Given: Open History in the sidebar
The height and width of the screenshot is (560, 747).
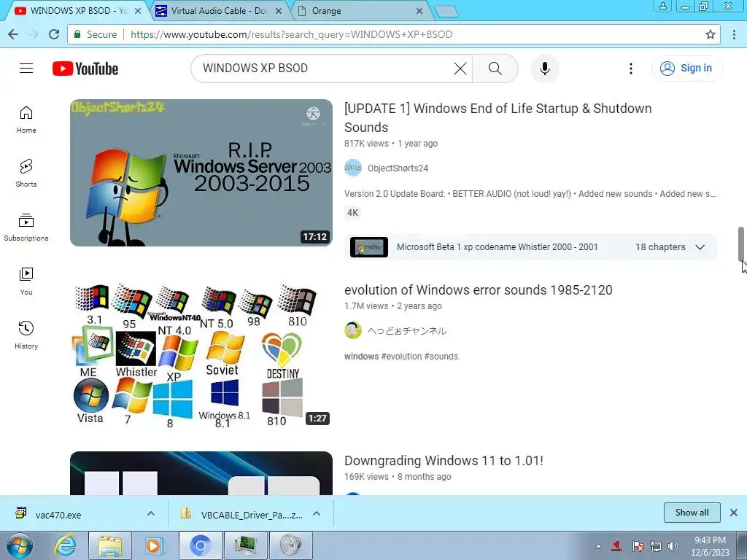Looking at the screenshot, I should (26, 335).
